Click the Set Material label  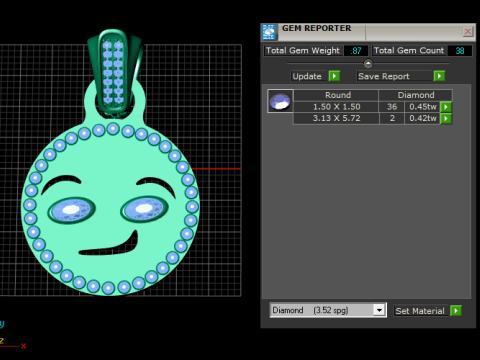coord(420,311)
